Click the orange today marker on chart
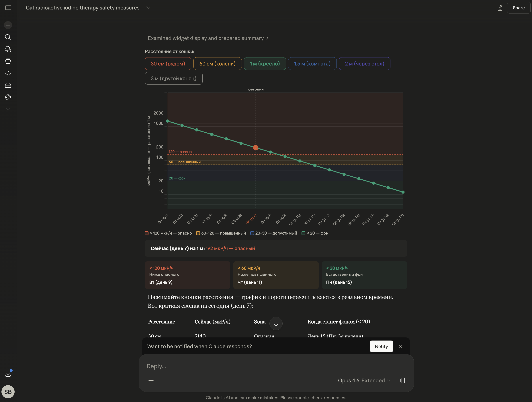 click(x=256, y=148)
